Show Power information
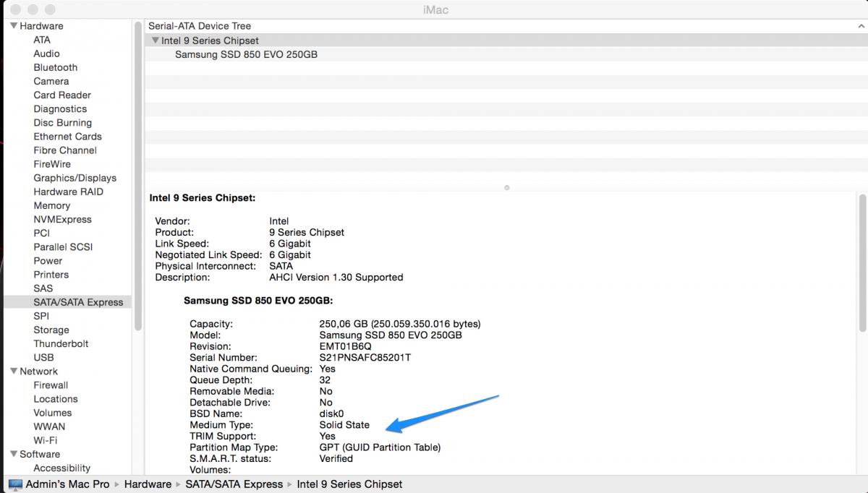The height and width of the screenshot is (493, 868). pyautogui.click(x=48, y=260)
